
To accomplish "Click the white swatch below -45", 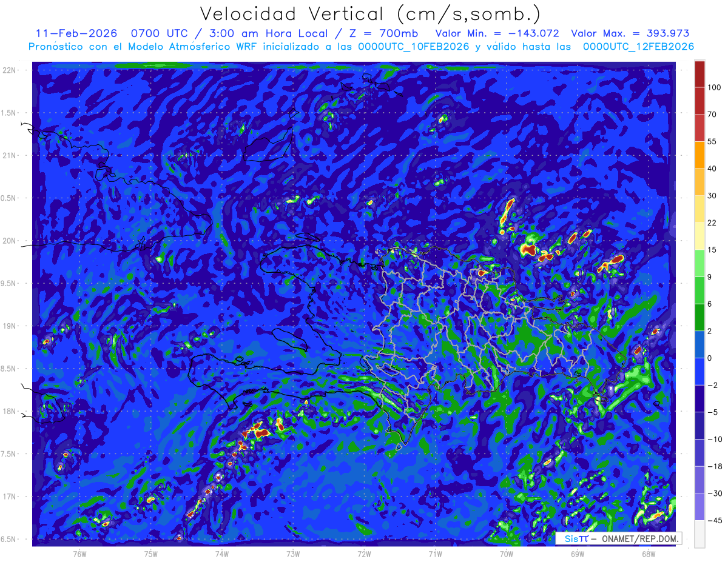I will click(x=699, y=534).
